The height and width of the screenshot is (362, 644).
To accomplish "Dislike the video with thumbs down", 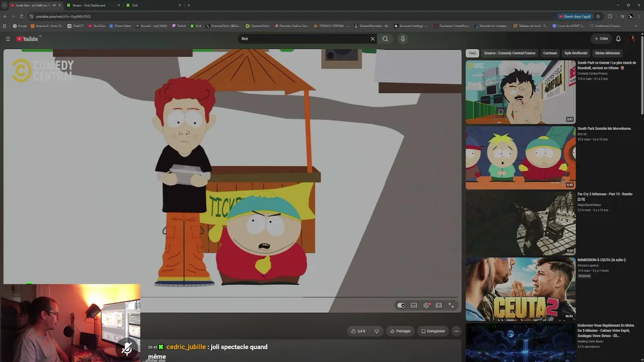I will click(377, 331).
